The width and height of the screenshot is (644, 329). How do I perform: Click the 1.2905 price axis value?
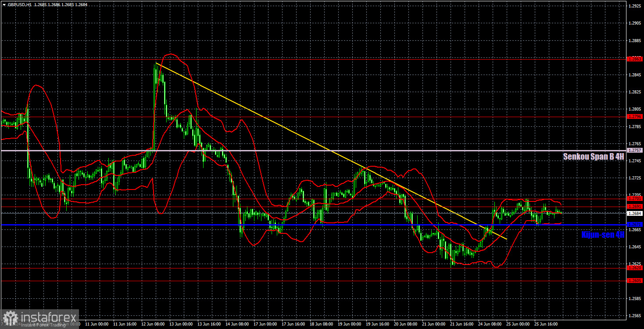pyautogui.click(x=635, y=23)
